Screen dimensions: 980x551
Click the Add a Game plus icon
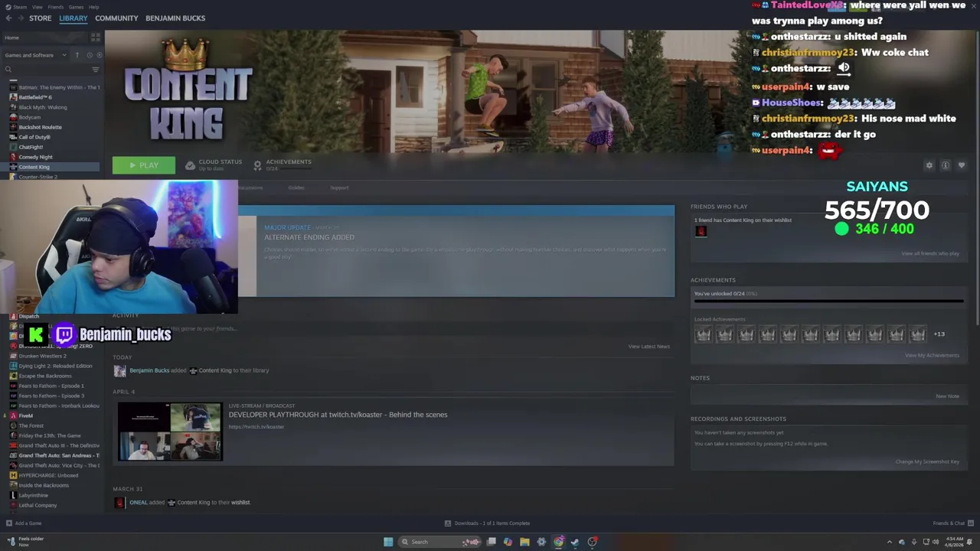(x=8, y=523)
